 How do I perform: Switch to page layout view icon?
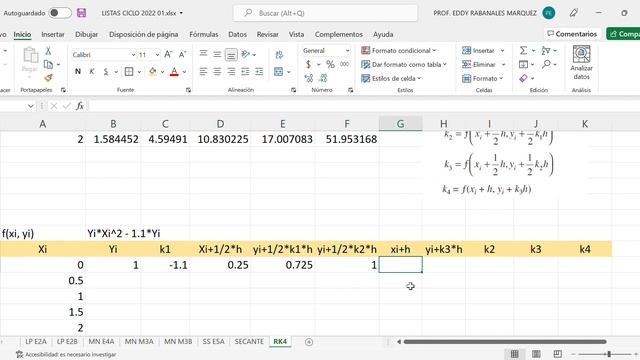(536, 354)
